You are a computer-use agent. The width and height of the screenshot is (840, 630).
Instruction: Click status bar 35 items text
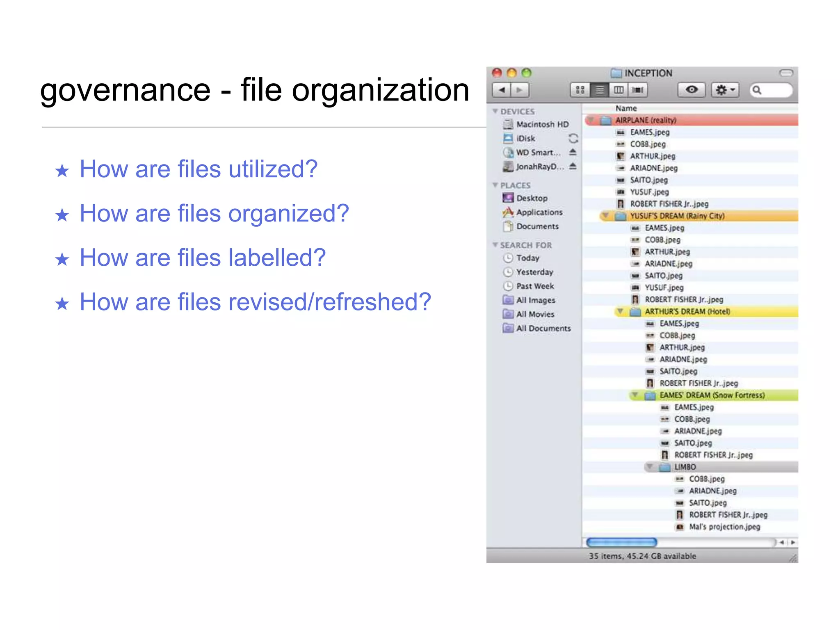[x=642, y=556]
